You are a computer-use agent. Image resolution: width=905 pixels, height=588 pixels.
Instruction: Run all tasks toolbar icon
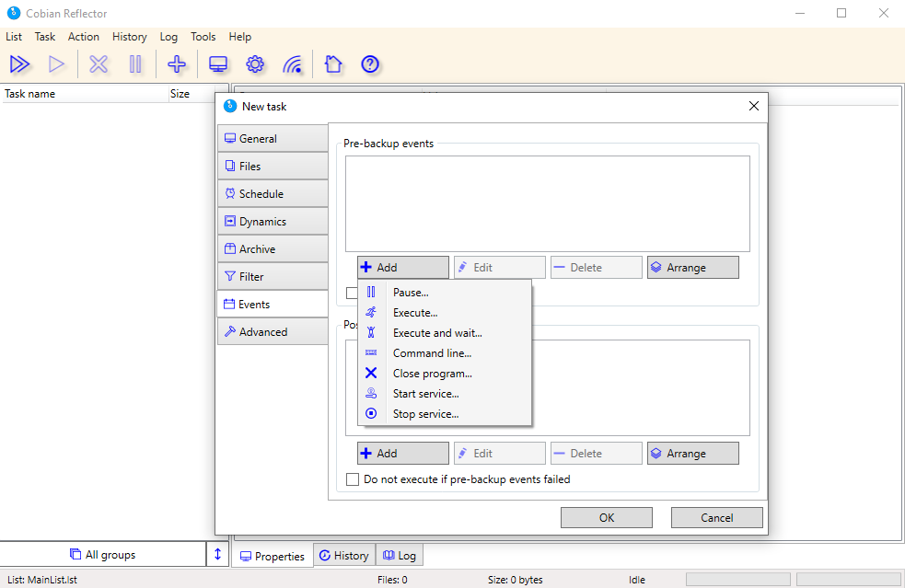(19, 64)
